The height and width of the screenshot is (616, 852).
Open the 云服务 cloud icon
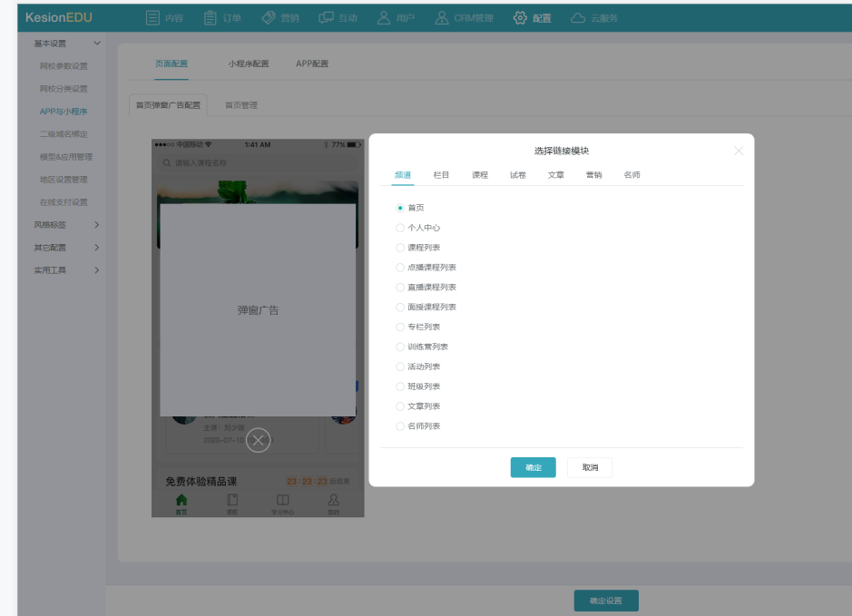(578, 17)
